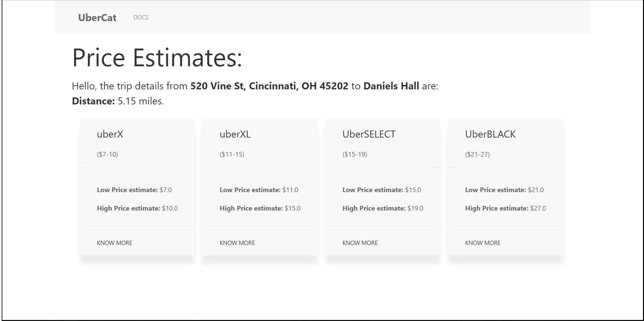Click Low Price estimate $7.0 line
Screen dimensions: 644x321
coord(134,190)
